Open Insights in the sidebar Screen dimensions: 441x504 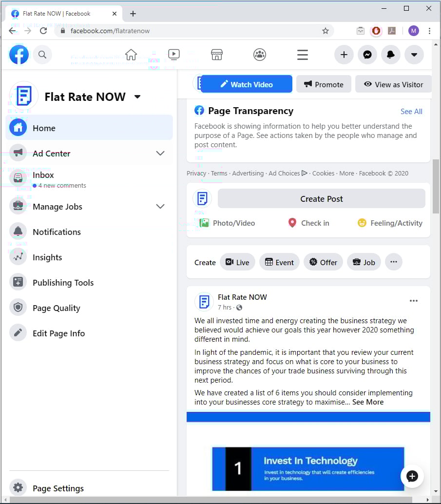click(x=89, y=257)
